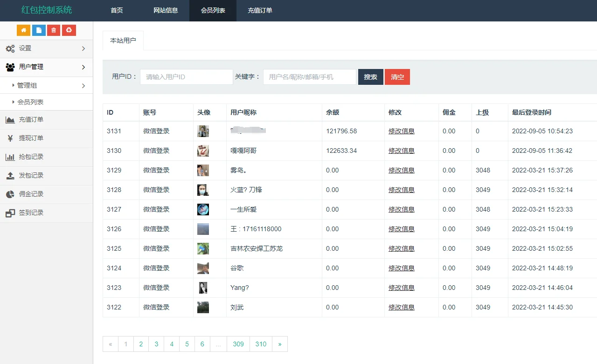Click the 搜索 button
The width and height of the screenshot is (597, 364).
click(370, 77)
